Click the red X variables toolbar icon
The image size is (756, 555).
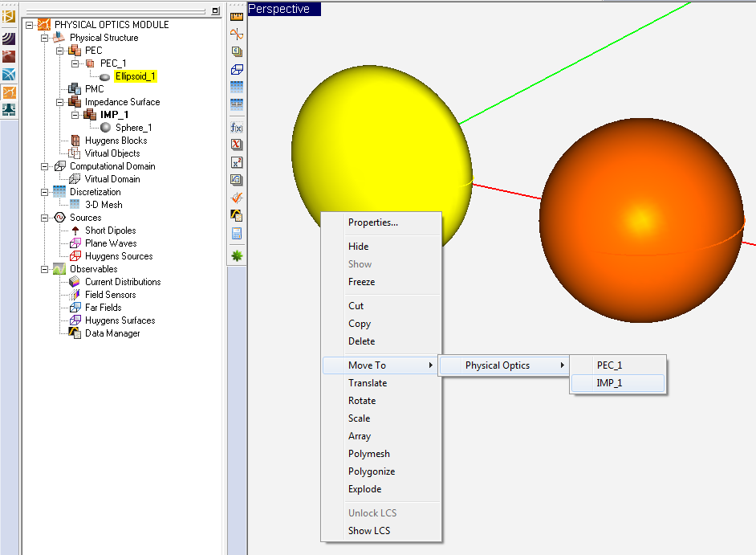[237, 145]
